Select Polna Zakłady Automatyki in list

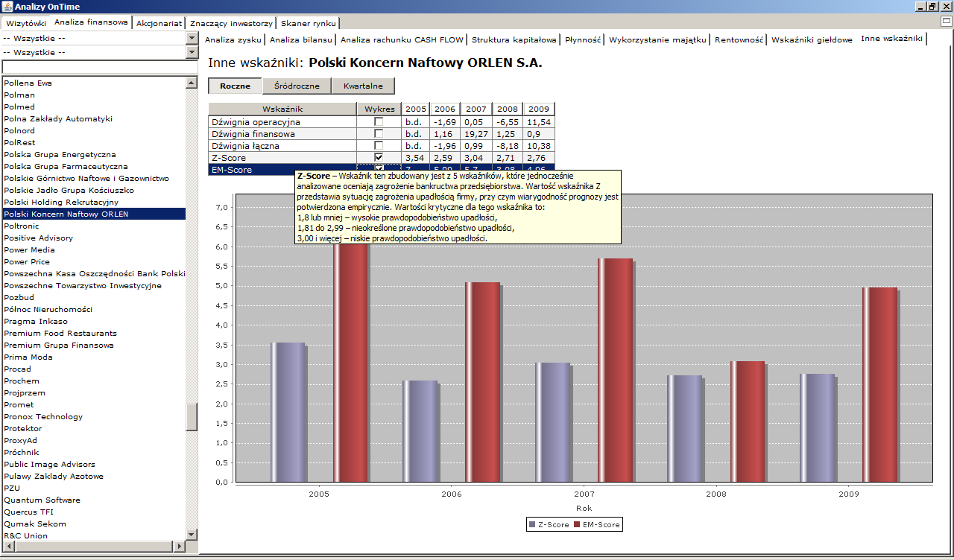(93, 118)
